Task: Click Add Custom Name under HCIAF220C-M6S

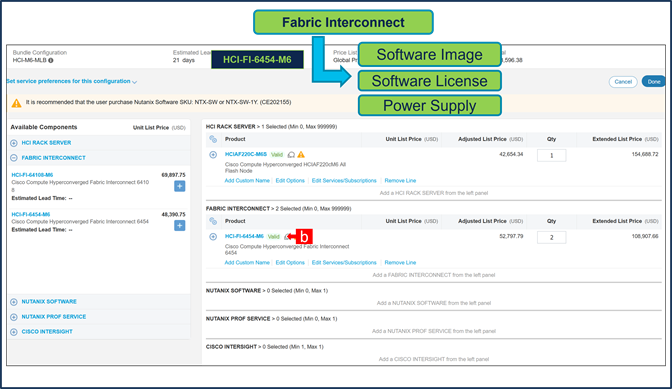Action: pyautogui.click(x=247, y=181)
